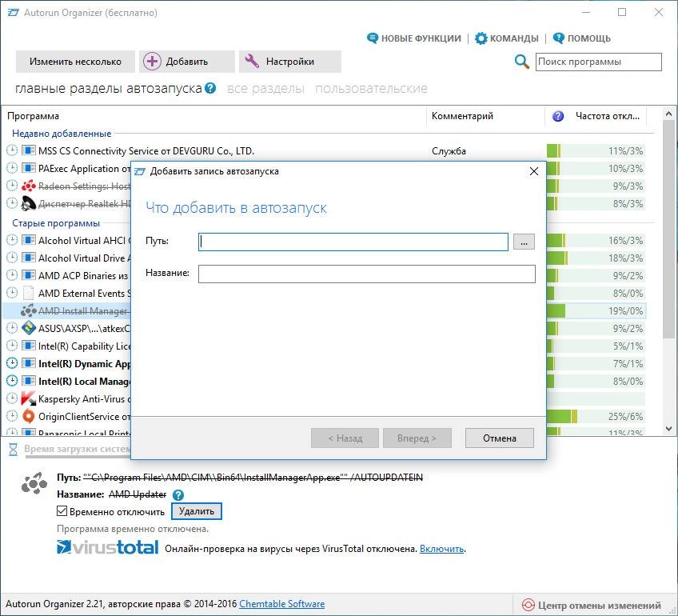Click the service icon of Alcohol Virtual Drive row
This screenshot has height=616, width=678.
coord(29,258)
